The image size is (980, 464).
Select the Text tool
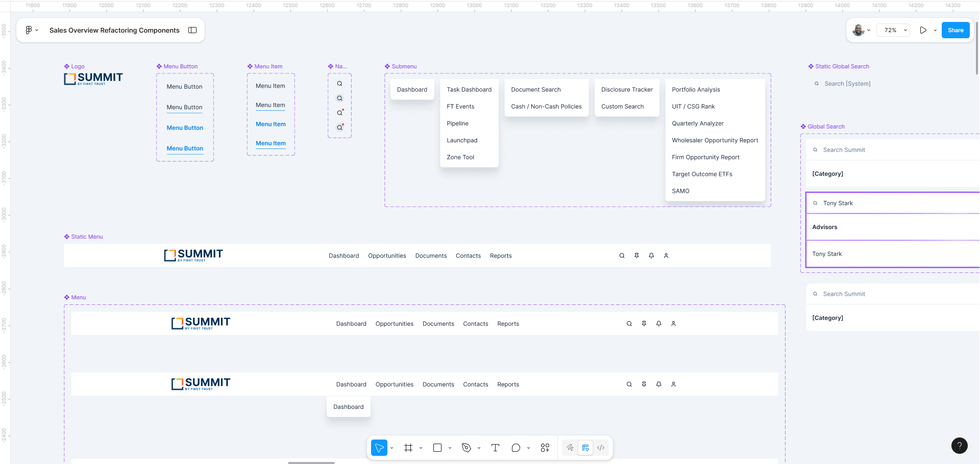point(495,448)
